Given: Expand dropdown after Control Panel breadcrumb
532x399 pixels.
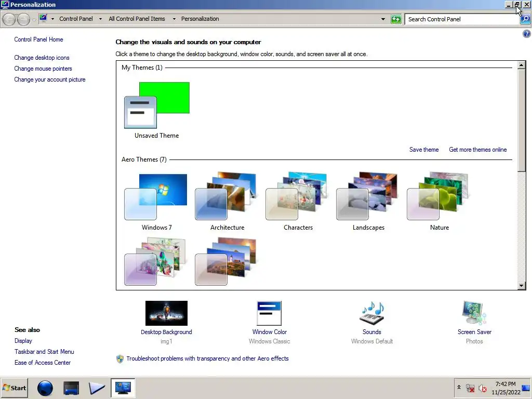Looking at the screenshot, I should [x=100, y=19].
